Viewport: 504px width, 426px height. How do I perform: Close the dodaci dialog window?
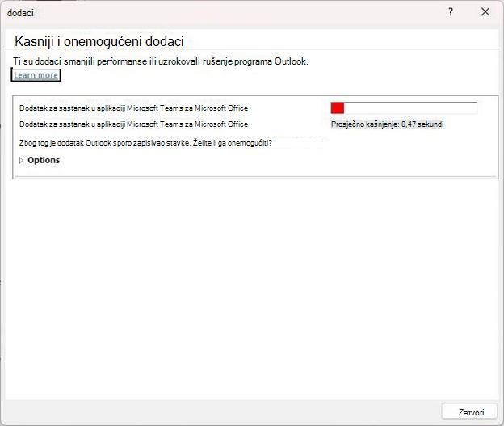pos(485,12)
